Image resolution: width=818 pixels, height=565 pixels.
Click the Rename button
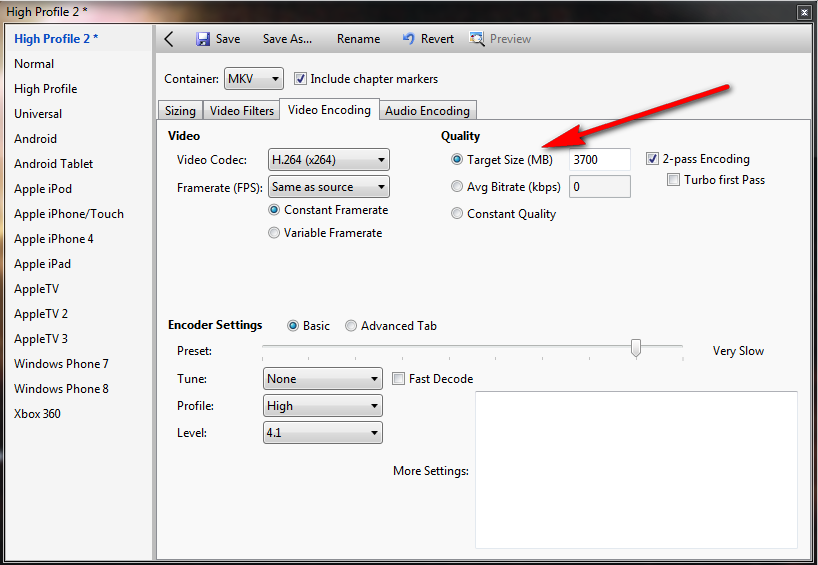(358, 39)
